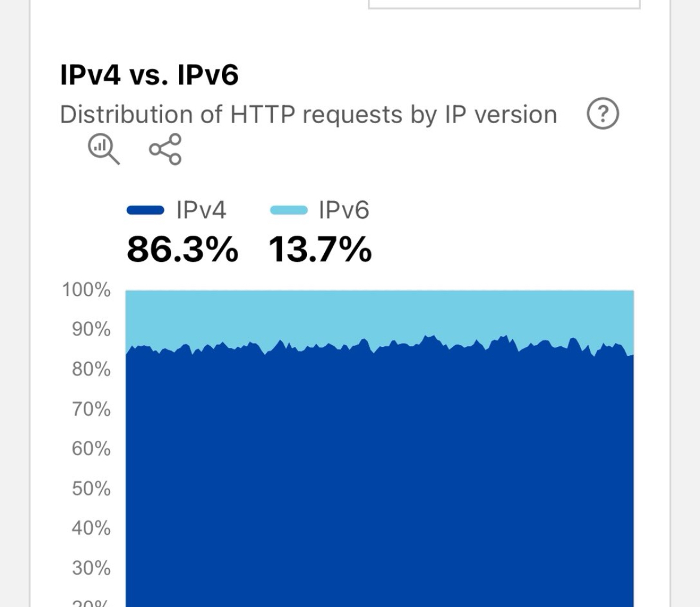700x607 pixels.
Task: Click the explore data magnifier icon
Action: tap(104, 149)
